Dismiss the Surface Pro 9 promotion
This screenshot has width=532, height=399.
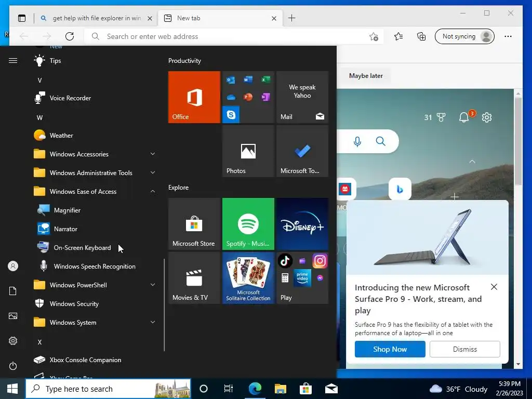[465, 349]
